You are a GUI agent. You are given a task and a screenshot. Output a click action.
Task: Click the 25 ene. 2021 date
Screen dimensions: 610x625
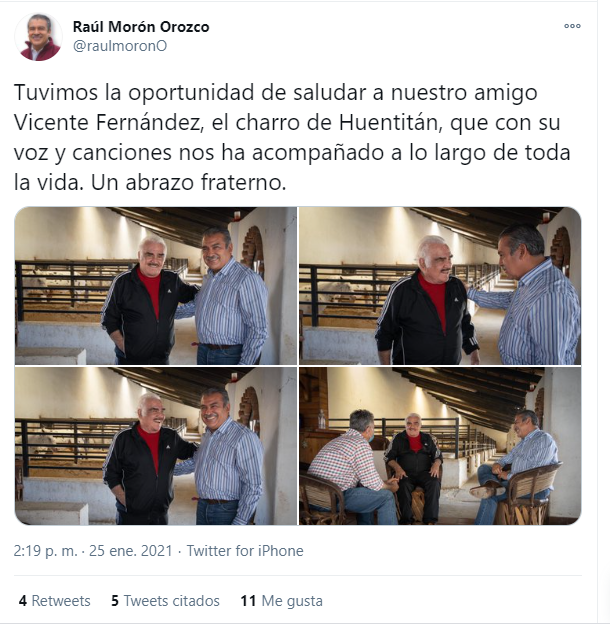131,551
